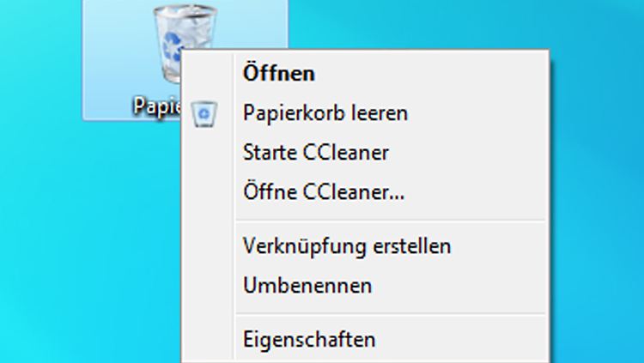This screenshot has height=363, width=644.
Task: Select Papierkorb leeren to empty the bin
Action: pos(325,113)
